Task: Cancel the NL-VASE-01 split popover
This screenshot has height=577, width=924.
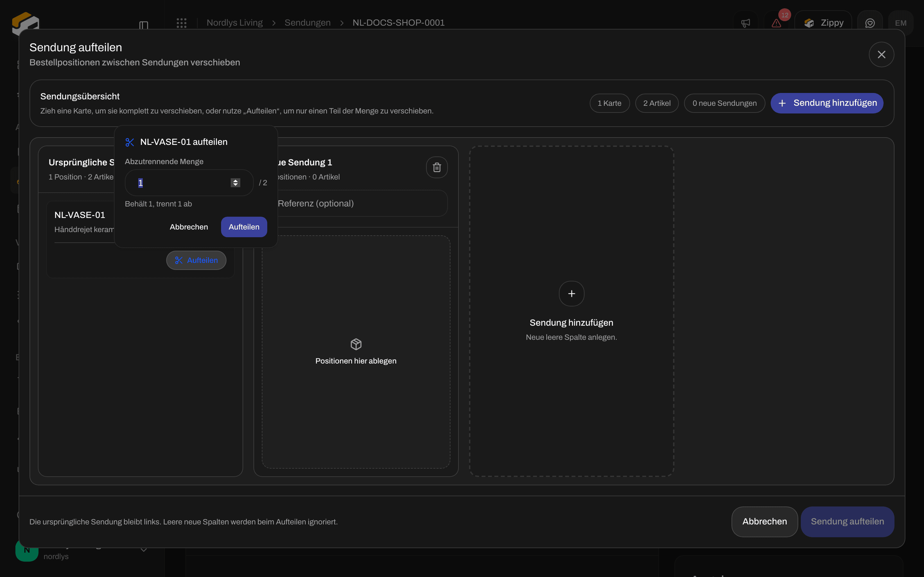Action: [x=189, y=227]
